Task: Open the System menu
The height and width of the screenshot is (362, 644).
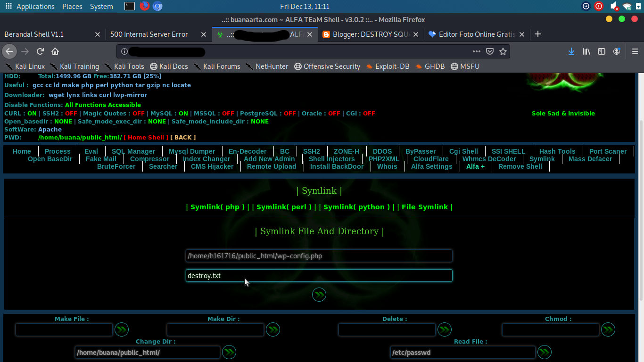Action: (x=101, y=6)
